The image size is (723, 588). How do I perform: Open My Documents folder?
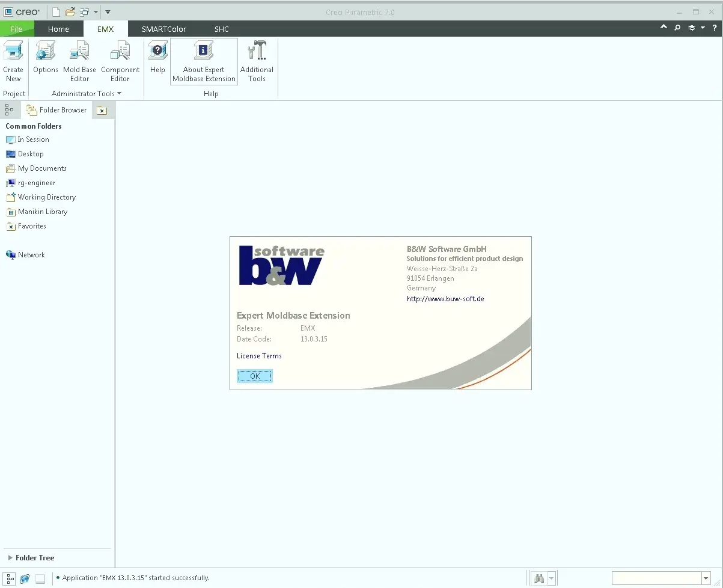(x=36, y=168)
